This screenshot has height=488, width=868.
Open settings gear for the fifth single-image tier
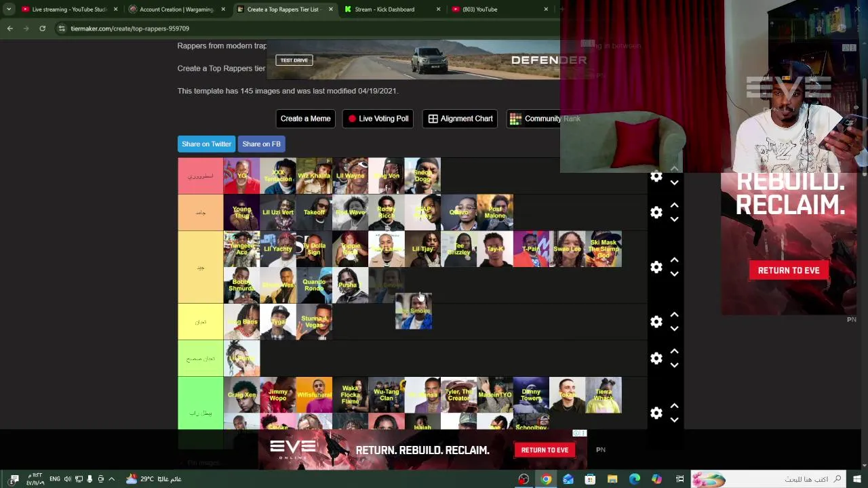pyautogui.click(x=656, y=358)
